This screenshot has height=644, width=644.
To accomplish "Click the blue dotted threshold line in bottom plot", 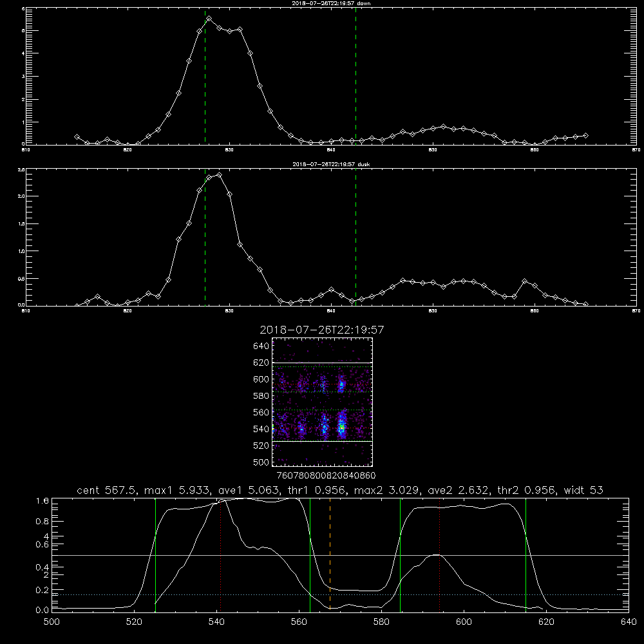I will [340, 594].
